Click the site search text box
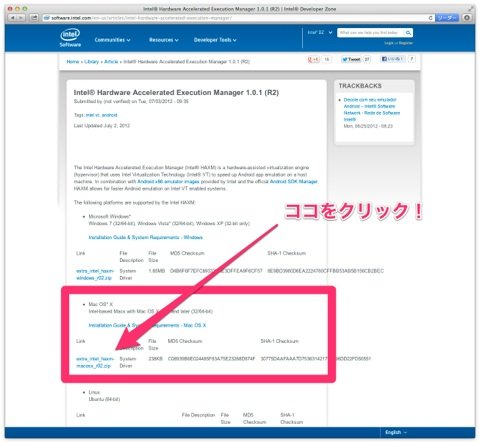This screenshot has height=443, width=480. 370,33
